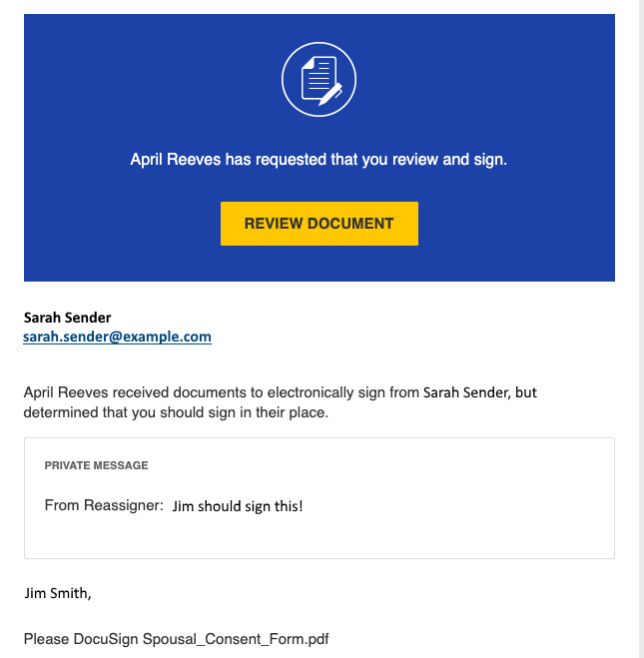Select the bold Sarah Sender name above email
Image resolution: width=644 pixels, height=658 pixels.
click(67, 318)
